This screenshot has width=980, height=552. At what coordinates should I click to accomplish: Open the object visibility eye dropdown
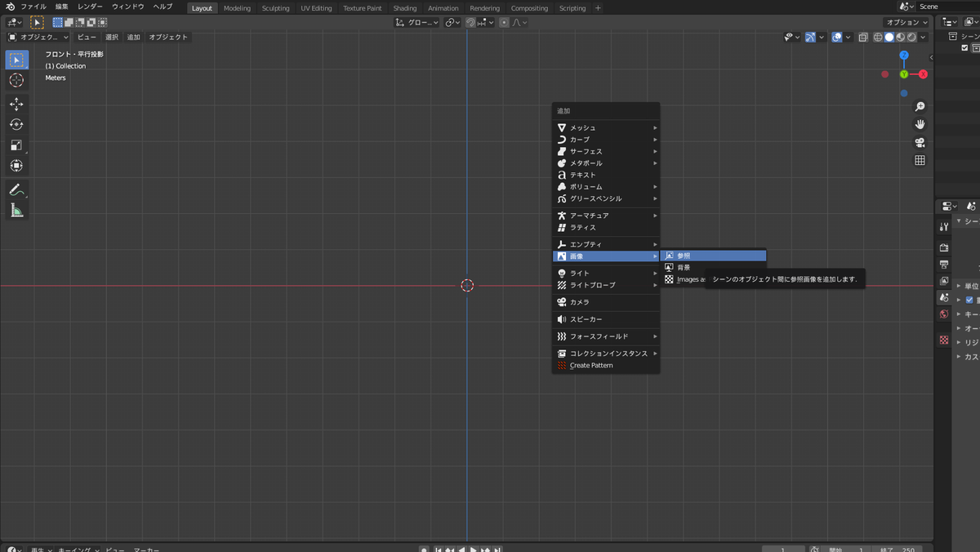[791, 37]
